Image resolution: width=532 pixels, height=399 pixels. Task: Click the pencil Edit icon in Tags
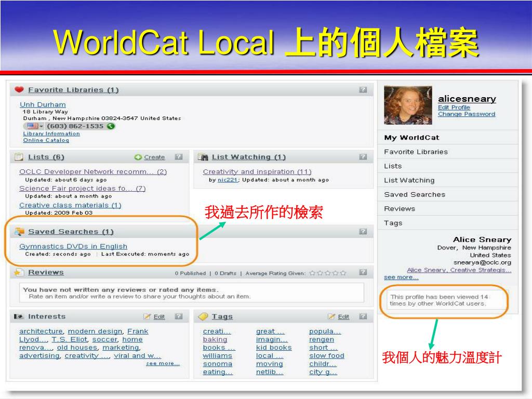[x=331, y=316]
